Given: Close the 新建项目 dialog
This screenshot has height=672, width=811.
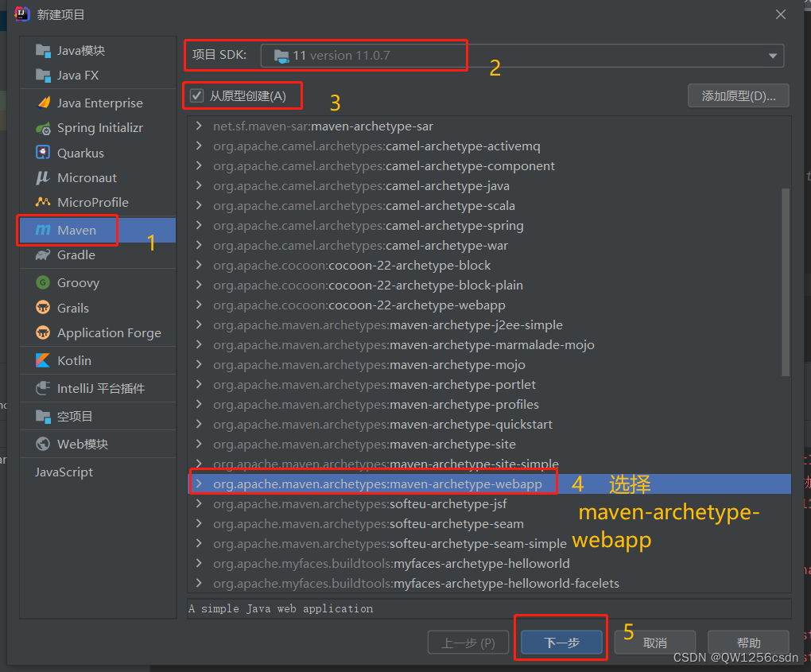Looking at the screenshot, I should click(x=781, y=14).
